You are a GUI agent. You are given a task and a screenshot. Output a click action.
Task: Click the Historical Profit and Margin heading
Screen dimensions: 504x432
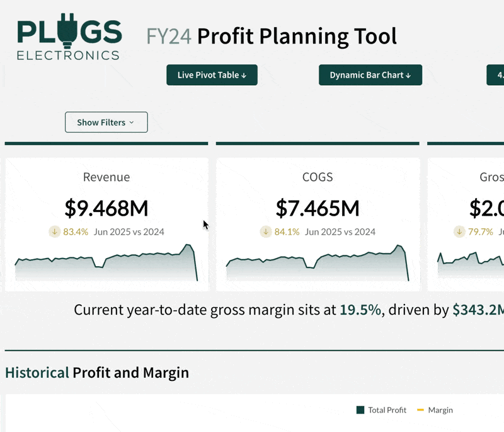coord(97,373)
